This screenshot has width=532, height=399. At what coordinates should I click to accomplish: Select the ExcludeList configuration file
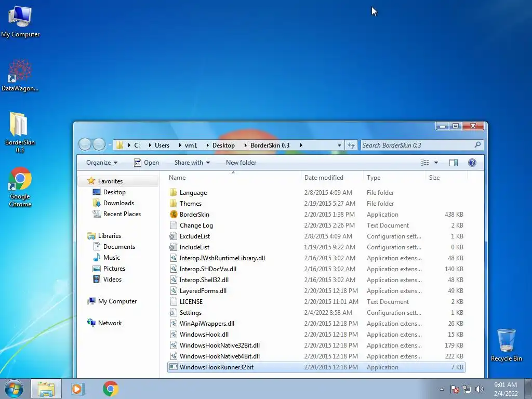point(316,236)
